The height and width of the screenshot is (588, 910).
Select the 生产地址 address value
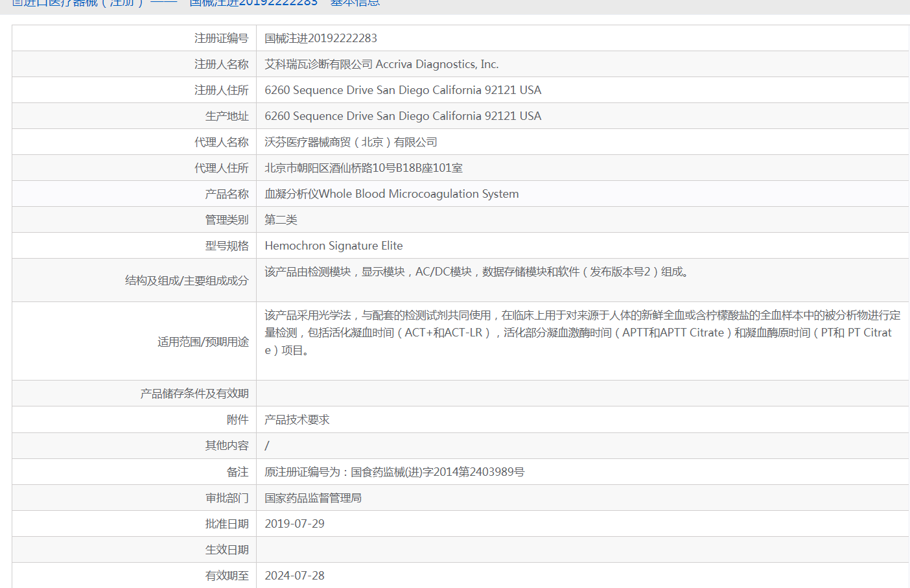tap(403, 116)
